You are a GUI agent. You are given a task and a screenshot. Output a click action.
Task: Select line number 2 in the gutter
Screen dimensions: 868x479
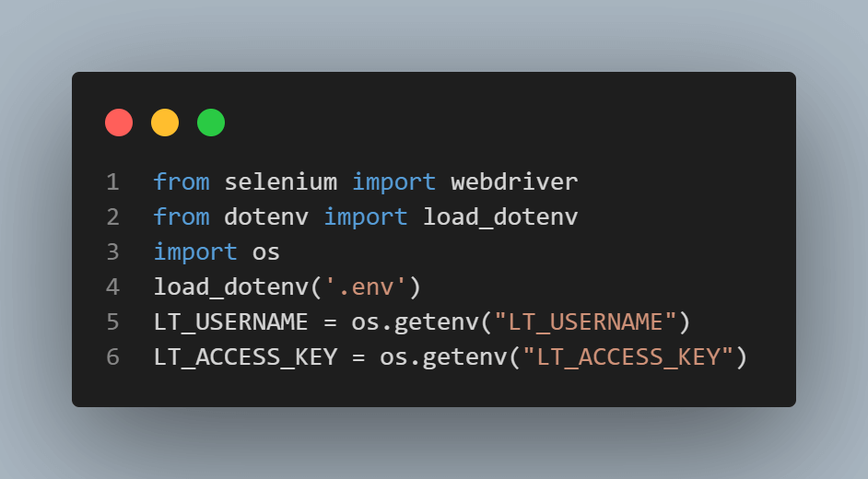click(x=112, y=217)
